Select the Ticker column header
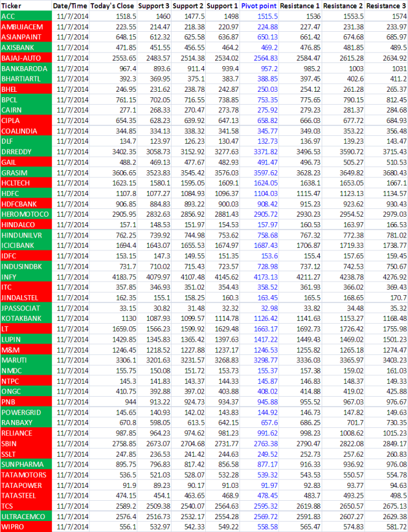This screenshot has height=532, width=408. coord(26,6)
